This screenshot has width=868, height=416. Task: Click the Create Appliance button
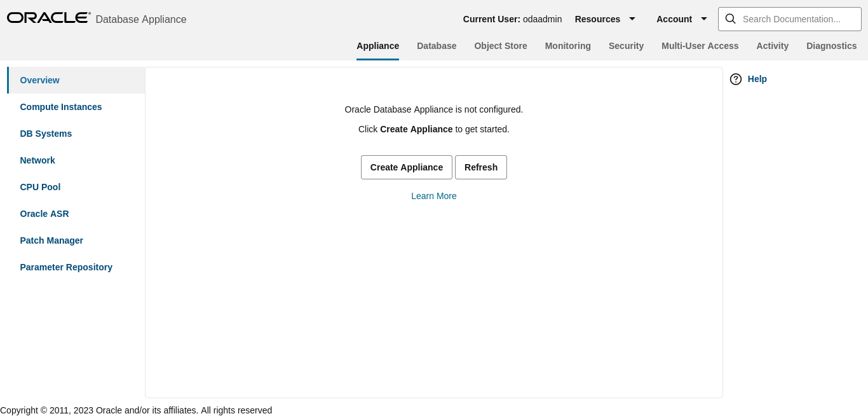tap(407, 167)
